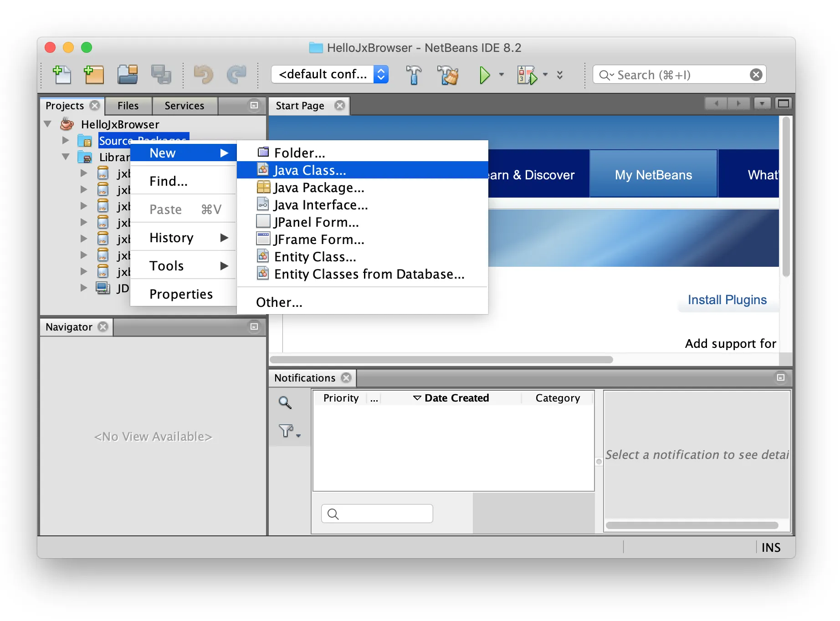This screenshot has width=840, height=621.
Task: Expand the Source Packages node
Action: click(66, 140)
